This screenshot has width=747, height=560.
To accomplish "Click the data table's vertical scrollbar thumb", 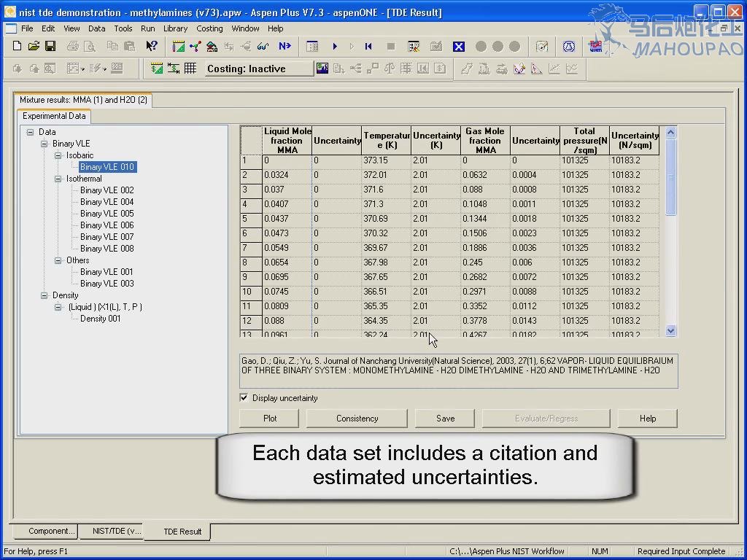I will pyautogui.click(x=671, y=176).
